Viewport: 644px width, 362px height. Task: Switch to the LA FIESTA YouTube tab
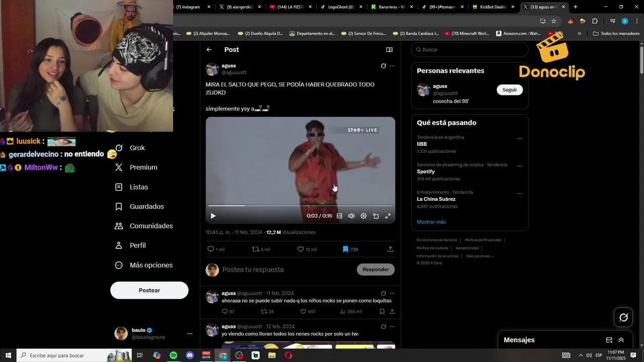click(x=290, y=7)
